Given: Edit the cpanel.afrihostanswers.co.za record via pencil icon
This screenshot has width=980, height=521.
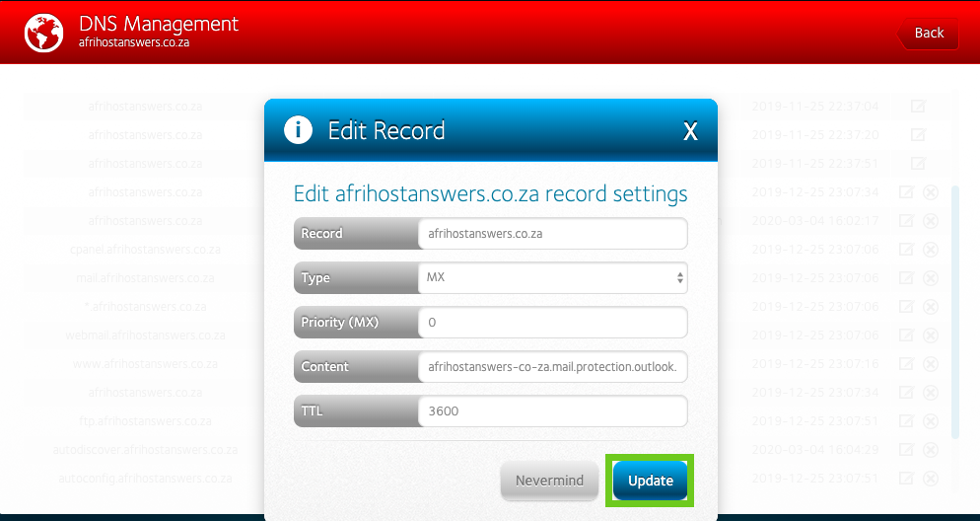Looking at the screenshot, I should tap(906, 249).
